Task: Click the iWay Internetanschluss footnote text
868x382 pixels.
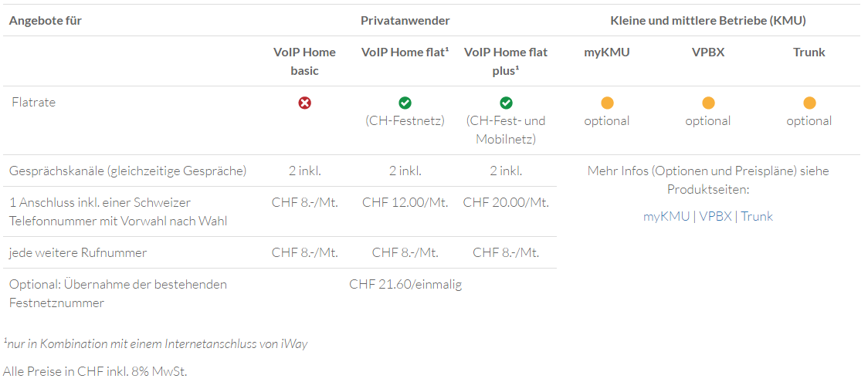Action: pyautogui.click(x=155, y=344)
